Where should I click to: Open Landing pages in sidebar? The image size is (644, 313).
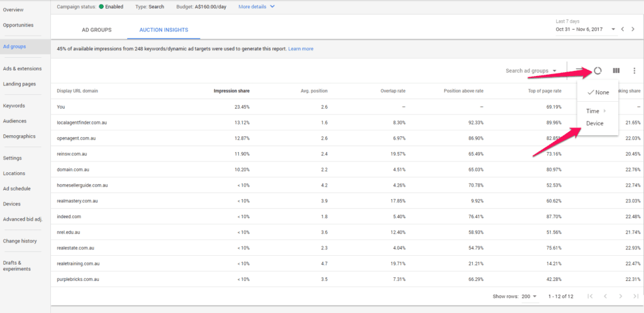pyautogui.click(x=19, y=84)
